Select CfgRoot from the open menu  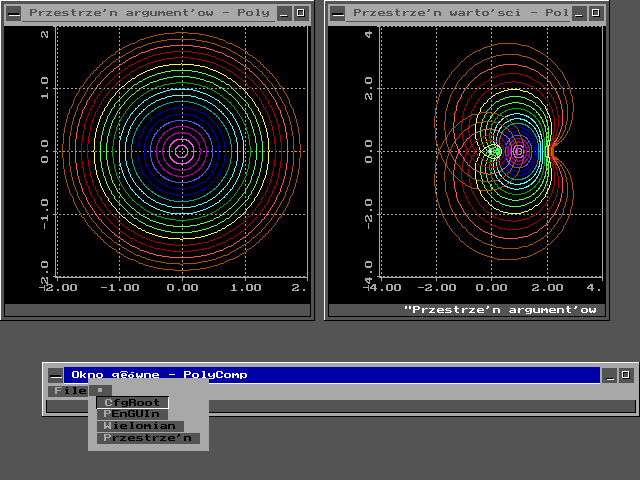click(x=132, y=402)
